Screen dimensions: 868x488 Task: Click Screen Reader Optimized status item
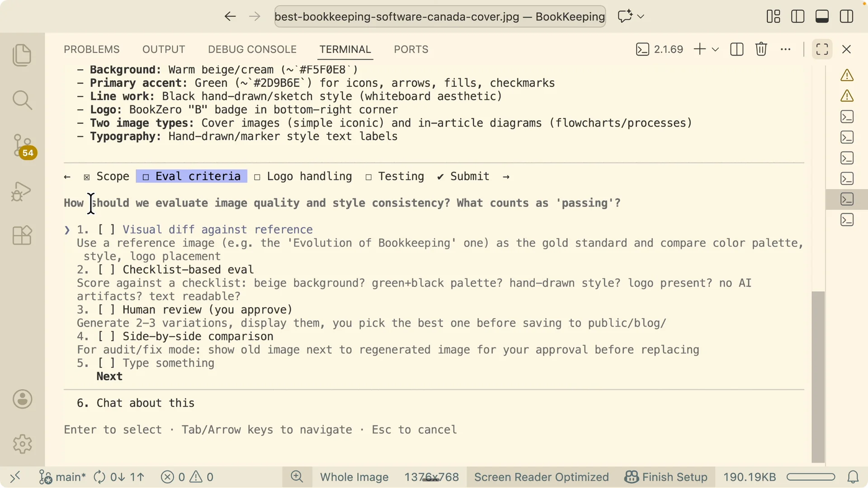coord(542,477)
